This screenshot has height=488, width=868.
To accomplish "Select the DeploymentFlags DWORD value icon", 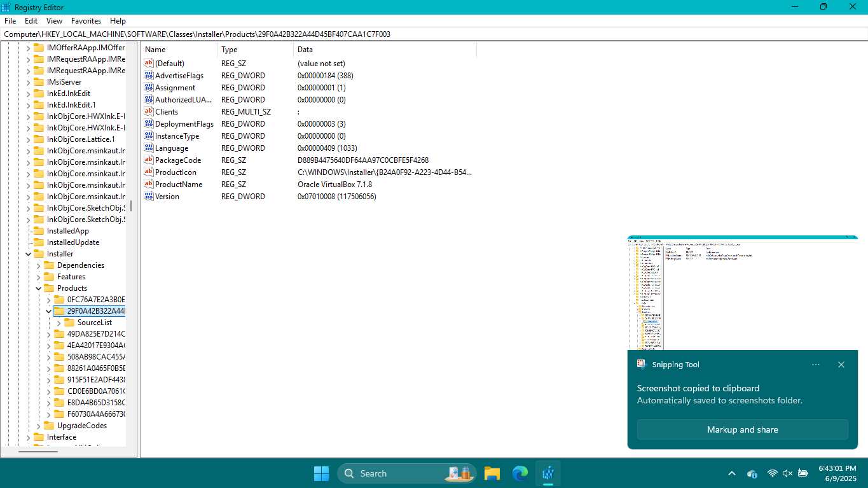I will click(x=149, y=124).
